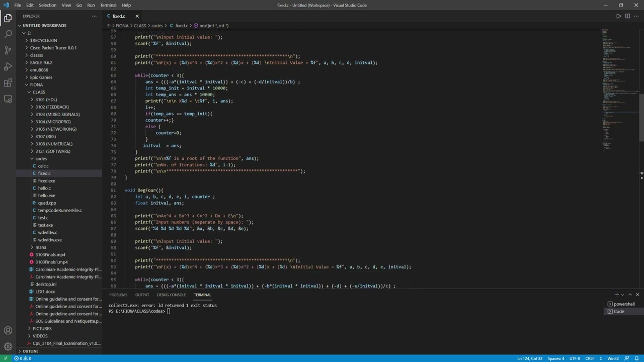The height and width of the screenshot is (362, 644).
Task: Open the Manage gear icon
Action: click(8, 346)
